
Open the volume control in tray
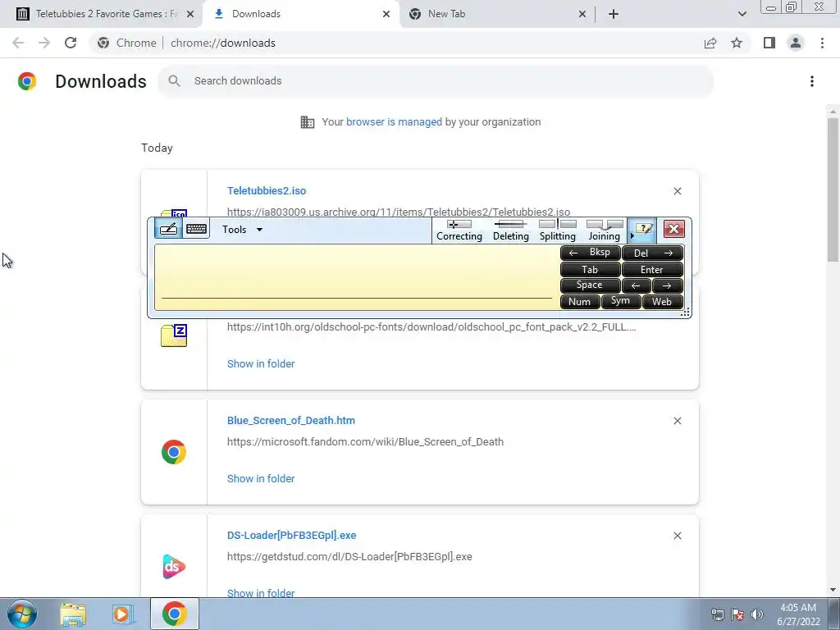point(757,614)
